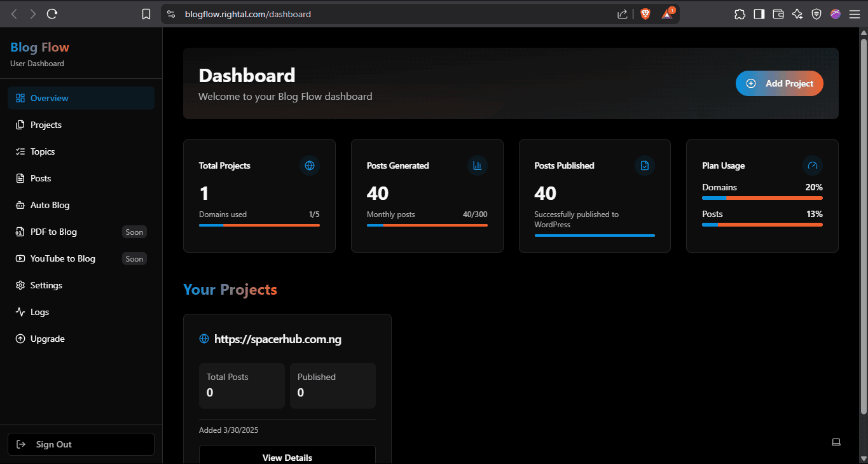The width and height of the screenshot is (868, 464).
Task: Click the '40/300' monthly posts value
Action: [475, 214]
